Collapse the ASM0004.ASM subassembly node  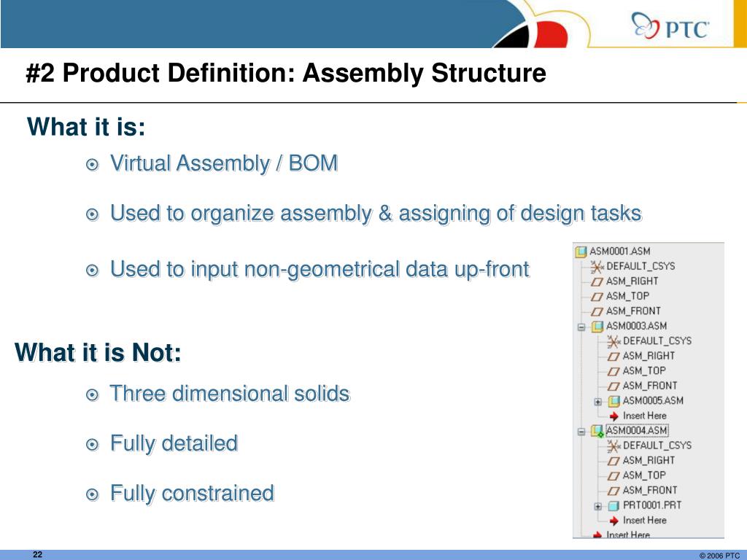pyautogui.click(x=581, y=432)
